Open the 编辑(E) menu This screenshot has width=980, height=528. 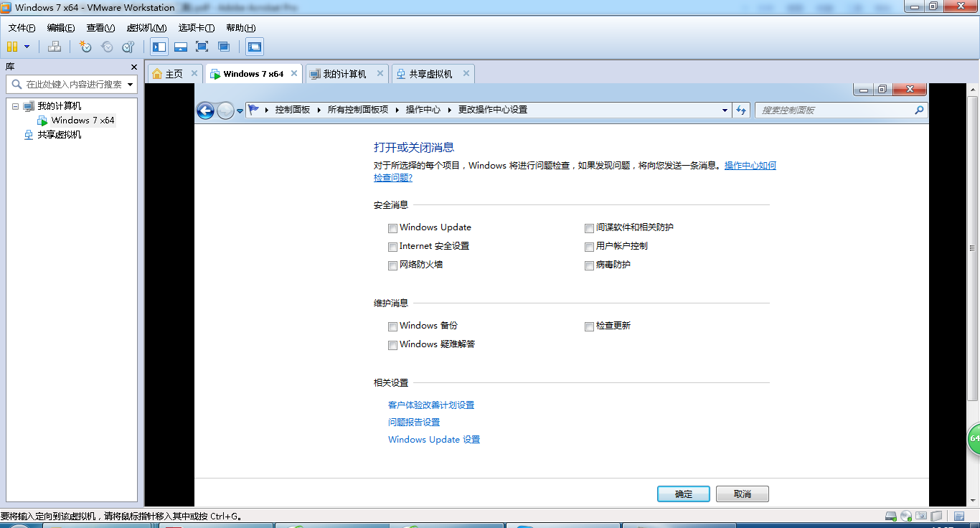[61, 28]
